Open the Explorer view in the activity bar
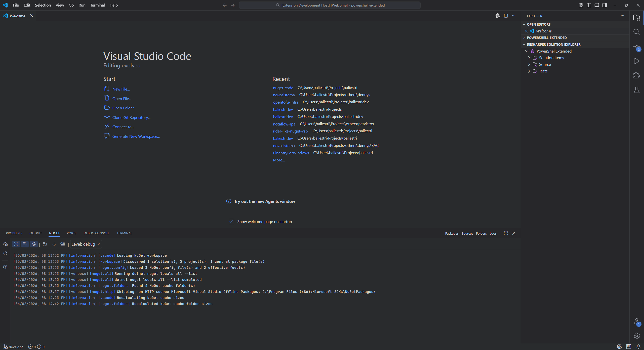 (x=636, y=18)
